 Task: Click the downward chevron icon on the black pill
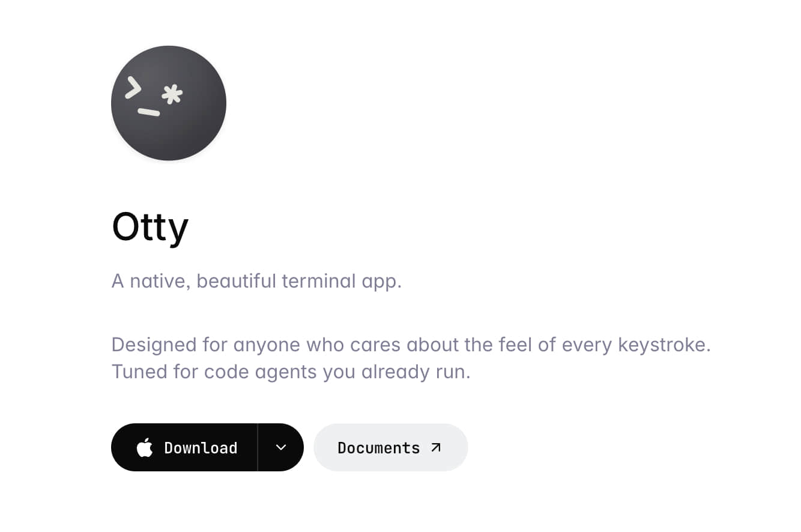click(x=281, y=447)
